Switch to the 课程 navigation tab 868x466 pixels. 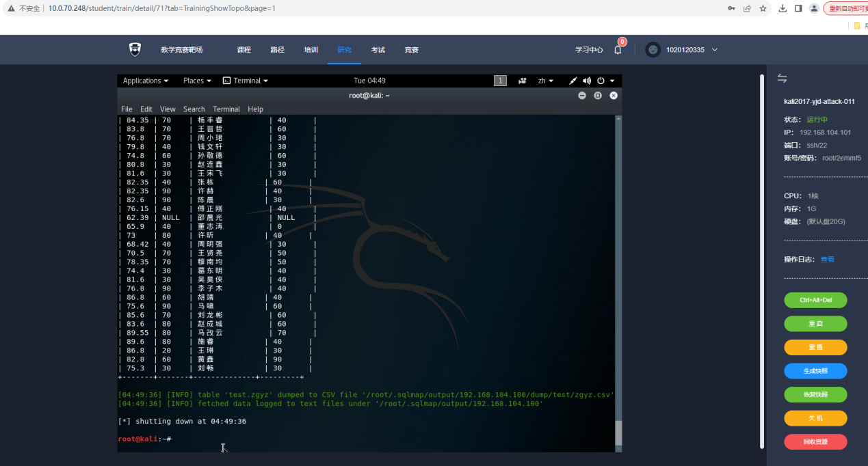click(x=244, y=50)
